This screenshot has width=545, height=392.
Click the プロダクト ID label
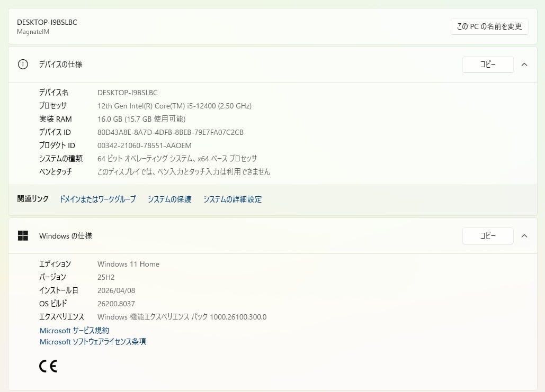point(57,145)
